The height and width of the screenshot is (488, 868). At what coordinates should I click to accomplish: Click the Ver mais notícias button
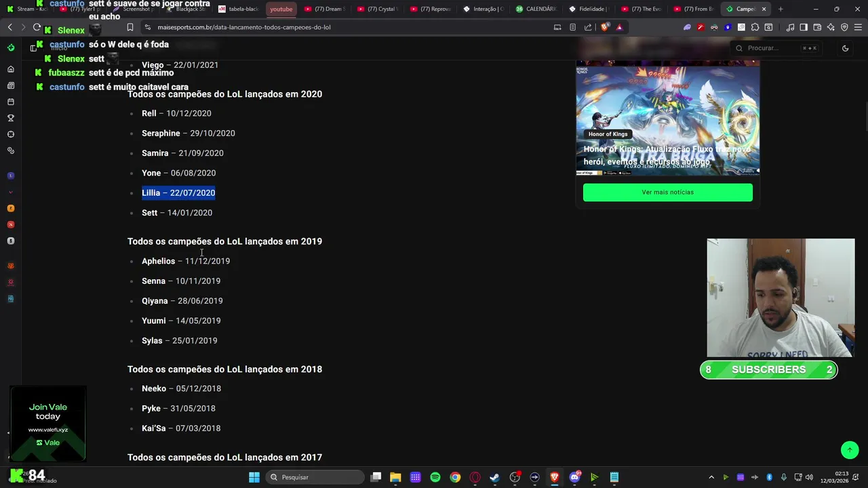pyautogui.click(x=668, y=192)
